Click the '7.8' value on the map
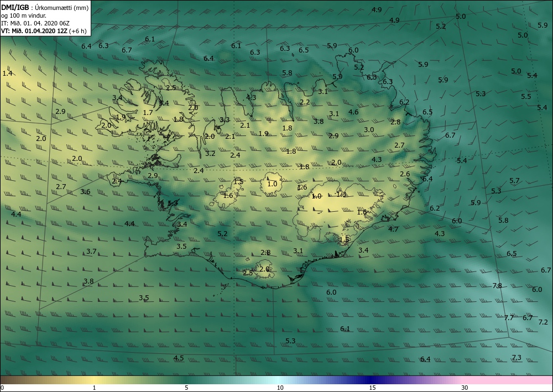Screen dimensions: 553x392 (497, 285)
